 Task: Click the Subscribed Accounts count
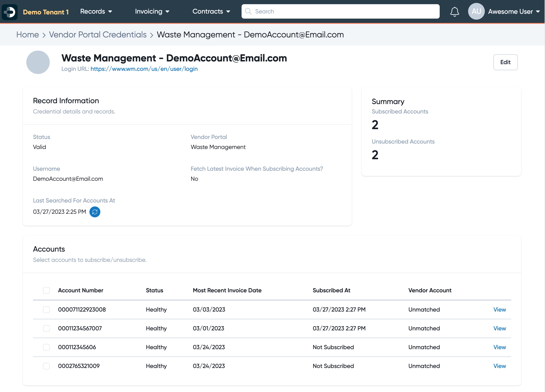pos(375,125)
